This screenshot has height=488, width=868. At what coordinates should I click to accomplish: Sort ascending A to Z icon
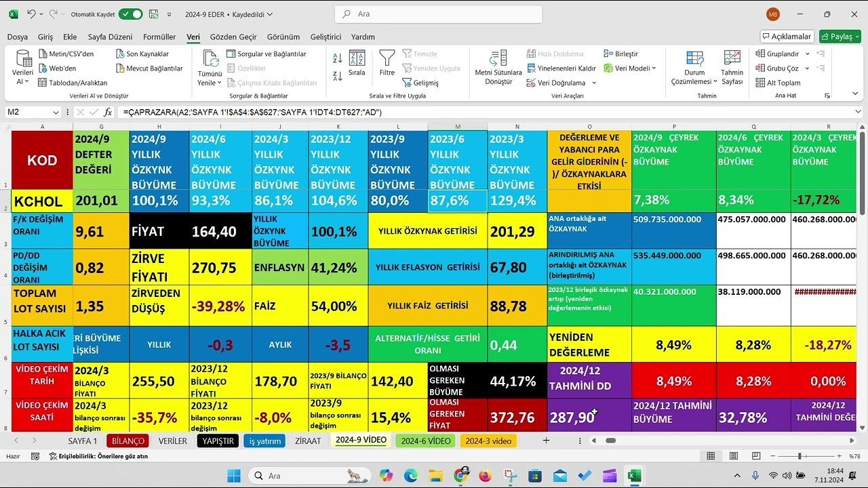(337, 59)
